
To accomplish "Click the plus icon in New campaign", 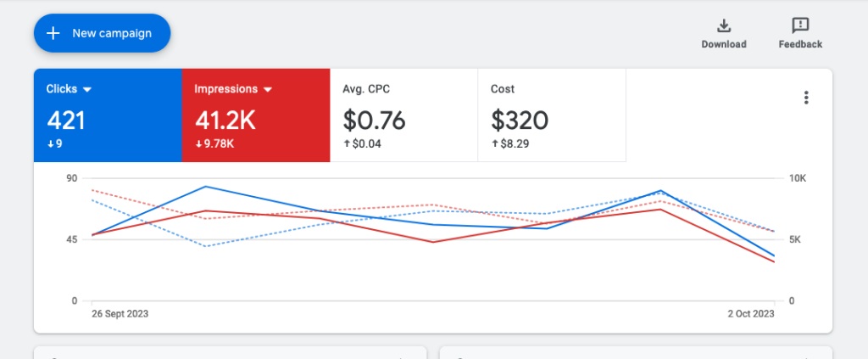I will 53,33.
